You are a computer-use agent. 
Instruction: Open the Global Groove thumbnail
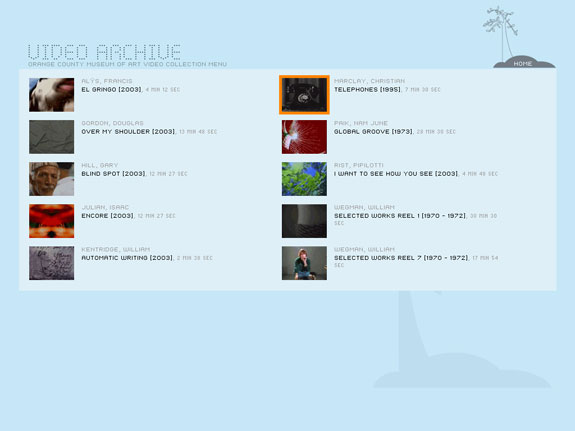[x=304, y=137]
